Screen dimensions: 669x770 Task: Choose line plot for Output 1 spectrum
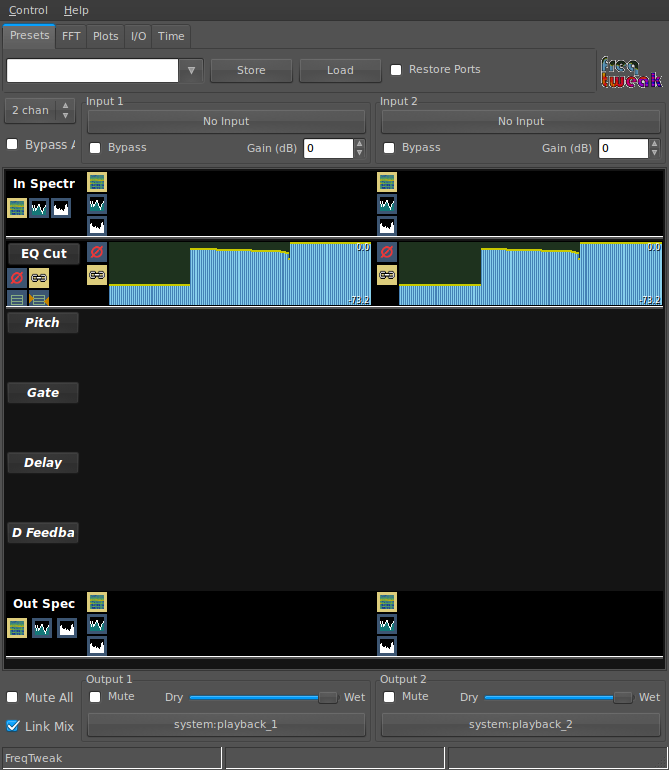tap(97, 624)
